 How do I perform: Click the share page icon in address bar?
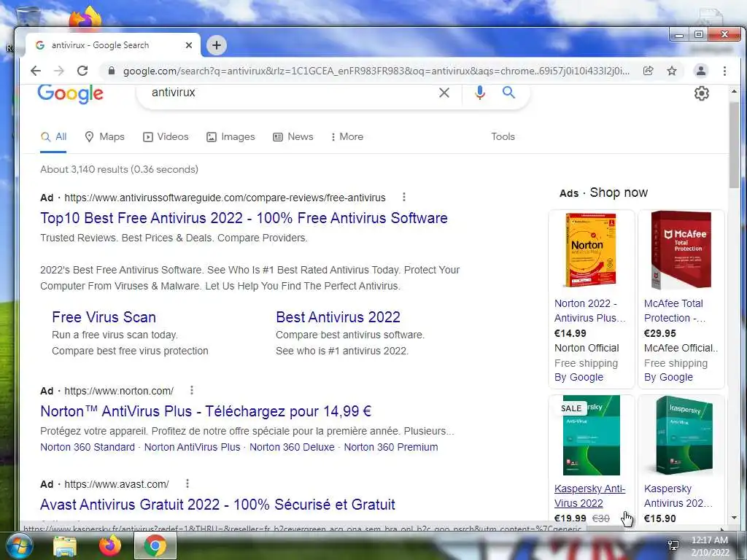648,71
